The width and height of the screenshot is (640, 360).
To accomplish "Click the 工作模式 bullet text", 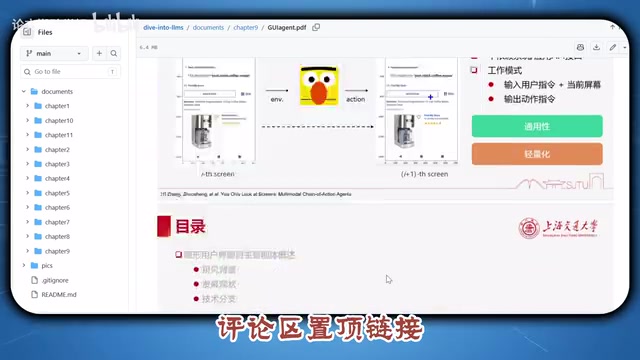I will pos(504,70).
